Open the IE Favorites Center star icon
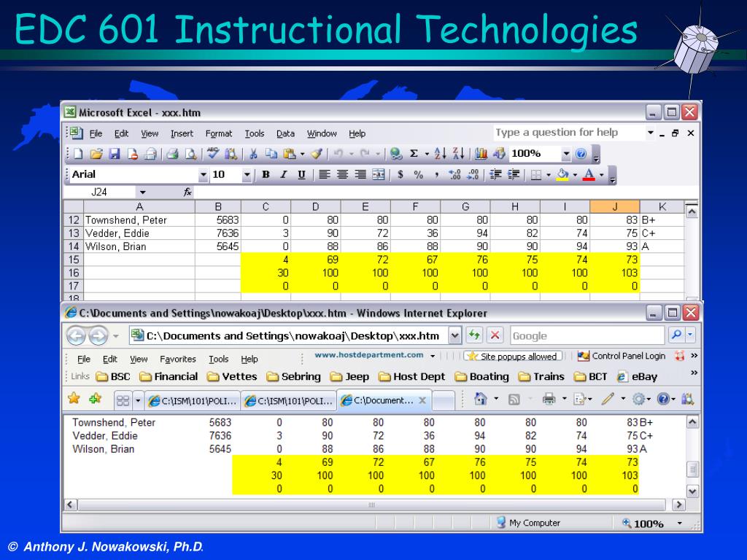This screenshot has width=747, height=560. [74, 399]
